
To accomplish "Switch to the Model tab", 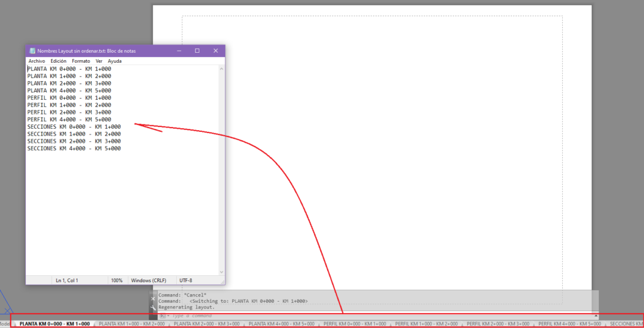I will click(4, 324).
